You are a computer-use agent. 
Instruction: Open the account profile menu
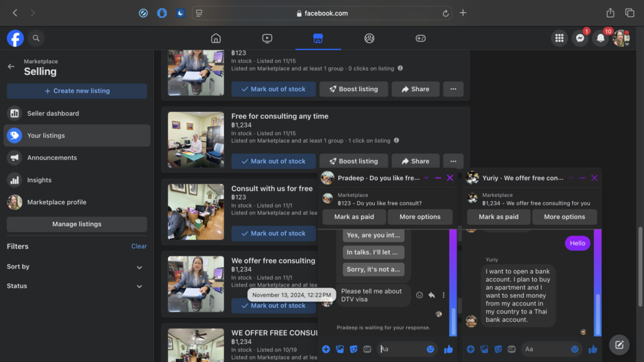(x=621, y=38)
